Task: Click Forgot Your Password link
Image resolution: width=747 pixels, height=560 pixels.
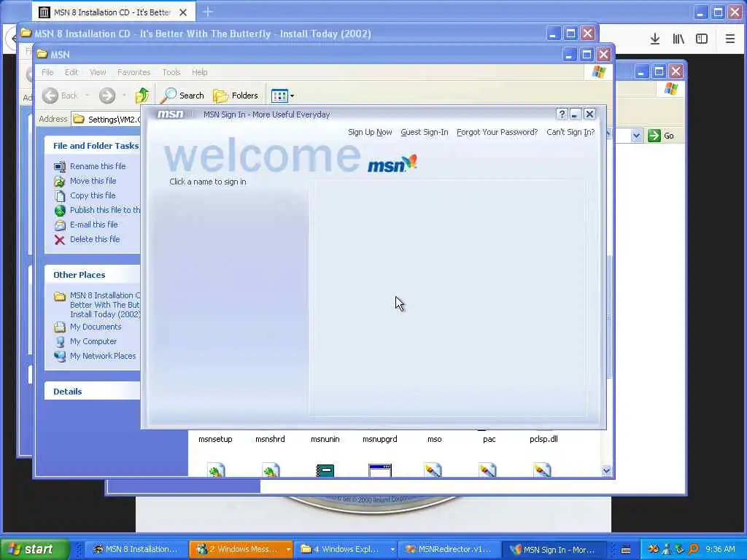Action: click(497, 133)
